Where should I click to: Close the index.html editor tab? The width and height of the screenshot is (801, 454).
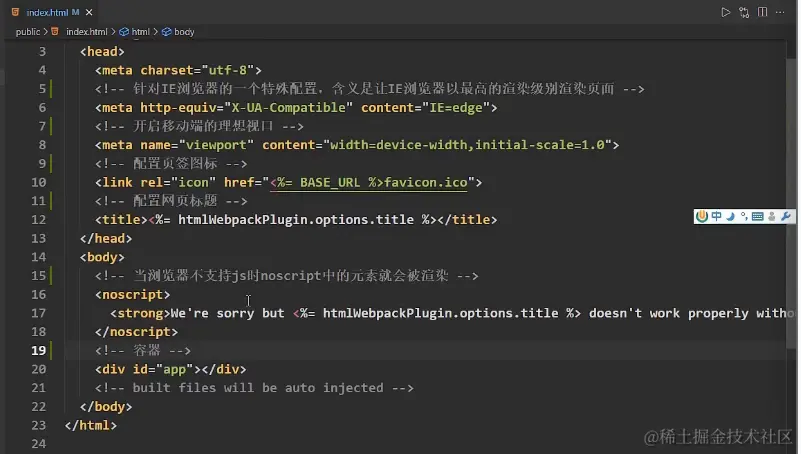click(x=89, y=12)
